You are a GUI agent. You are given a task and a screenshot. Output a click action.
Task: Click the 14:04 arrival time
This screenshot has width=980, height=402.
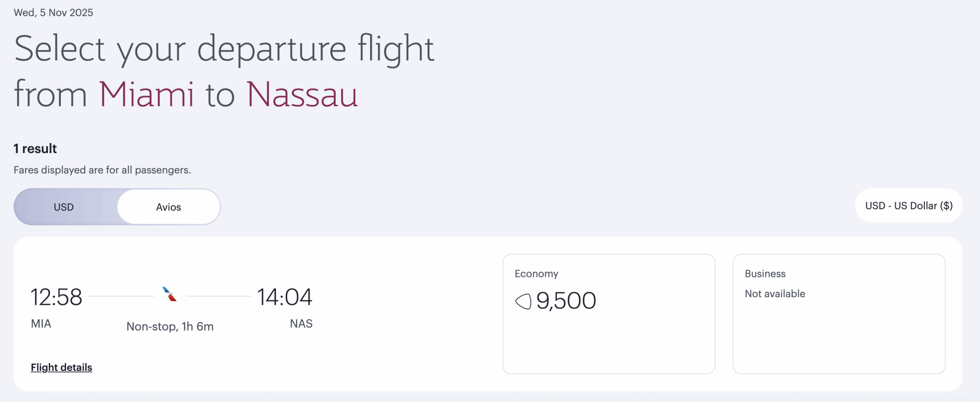tap(284, 297)
